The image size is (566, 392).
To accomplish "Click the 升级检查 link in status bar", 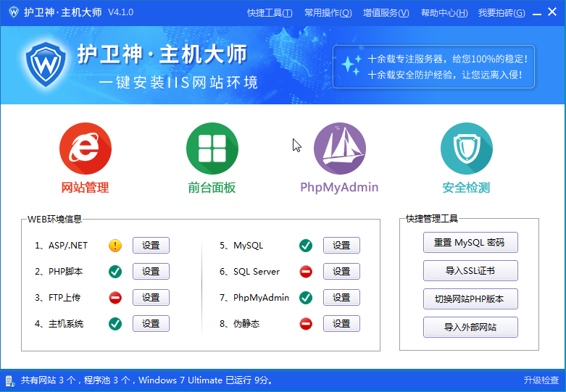I will pyautogui.click(x=541, y=380).
